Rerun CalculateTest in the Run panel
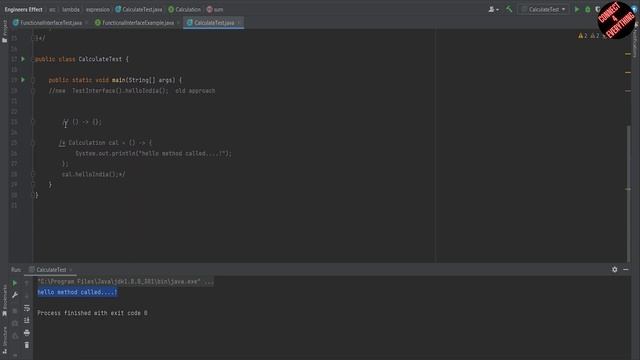The height and width of the screenshot is (360, 640). (x=15, y=282)
